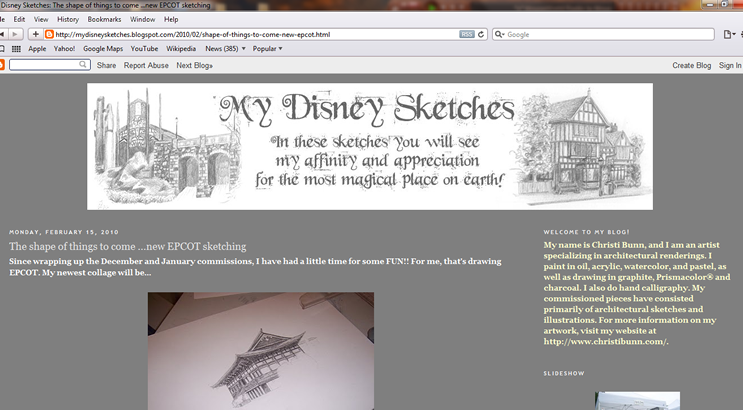
Task: Click the address bar URL field
Action: click(256, 34)
